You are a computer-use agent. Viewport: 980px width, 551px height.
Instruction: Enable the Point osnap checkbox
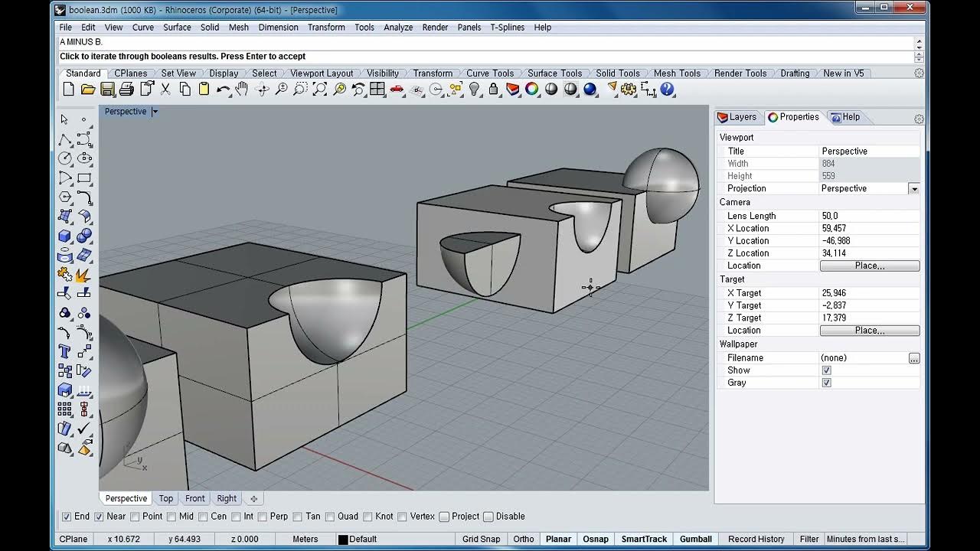click(x=135, y=517)
